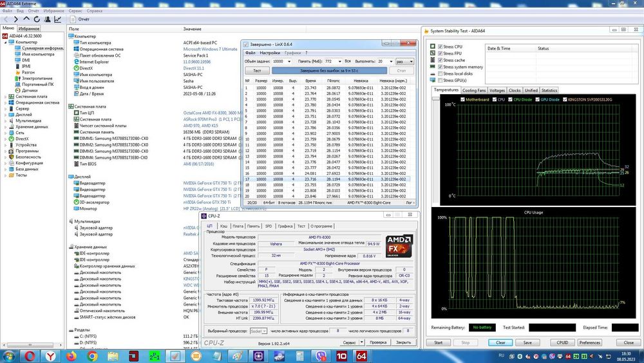644x363 pixels.
Task: Click LinX Тест button
Action: [x=257, y=71]
